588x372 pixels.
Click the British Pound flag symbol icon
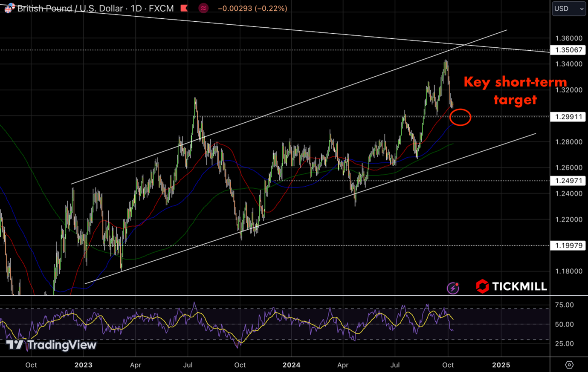pyautogui.click(x=9, y=8)
